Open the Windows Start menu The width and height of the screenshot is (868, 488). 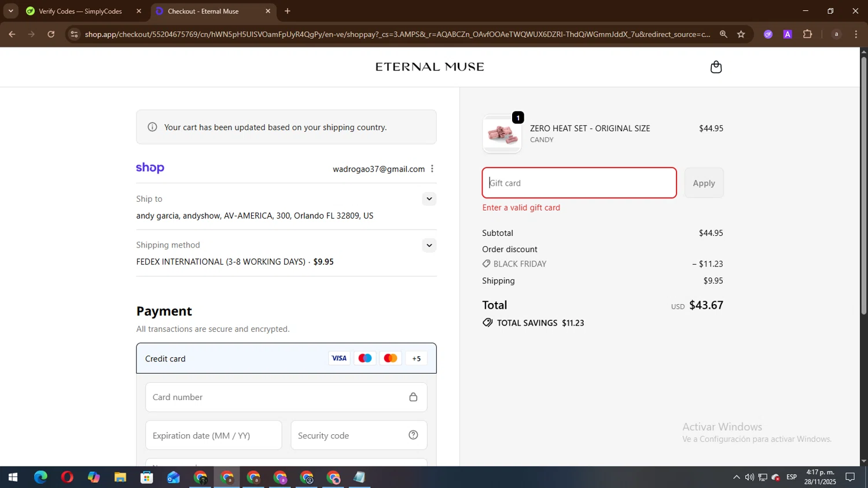13,478
